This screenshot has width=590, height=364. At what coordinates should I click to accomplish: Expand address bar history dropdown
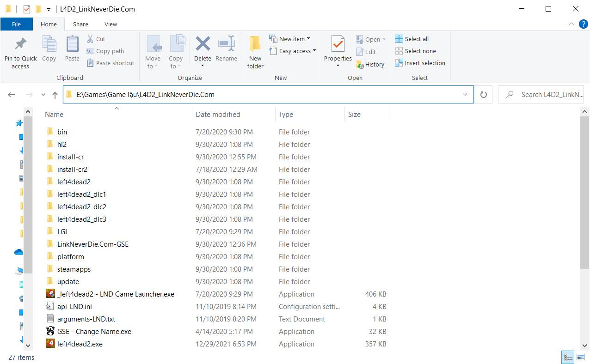465,94
